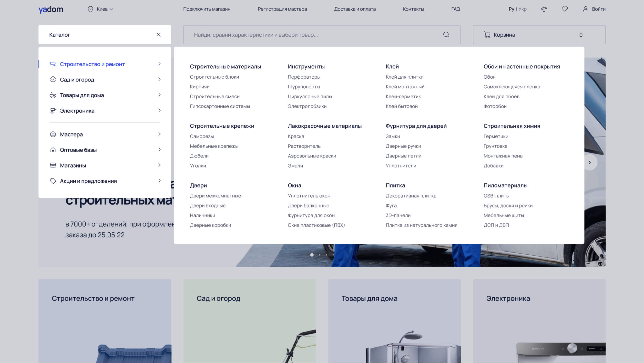Open favorites via the heart icon
Viewport: 644px width, 363px height.
tap(564, 9)
